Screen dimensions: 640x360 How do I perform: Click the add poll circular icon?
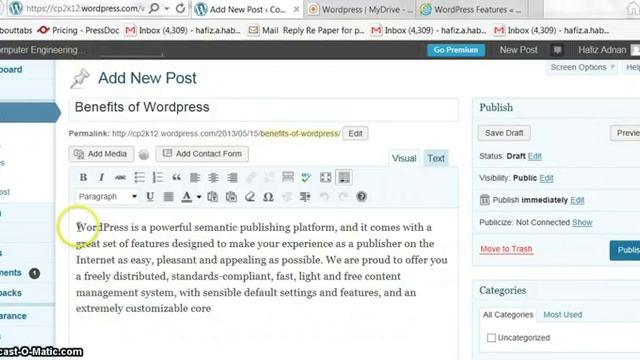[x=144, y=154]
